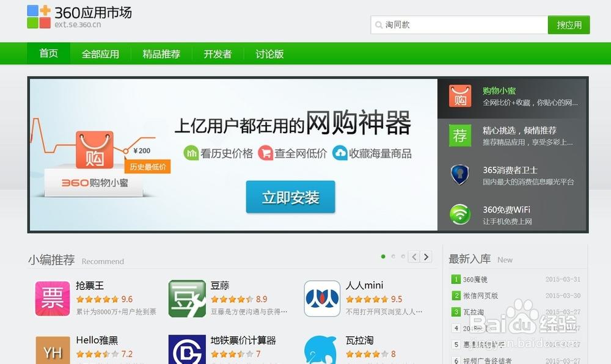611x364 pixels.
Task: Focus the 淘同款 search field
Action: 459,25
